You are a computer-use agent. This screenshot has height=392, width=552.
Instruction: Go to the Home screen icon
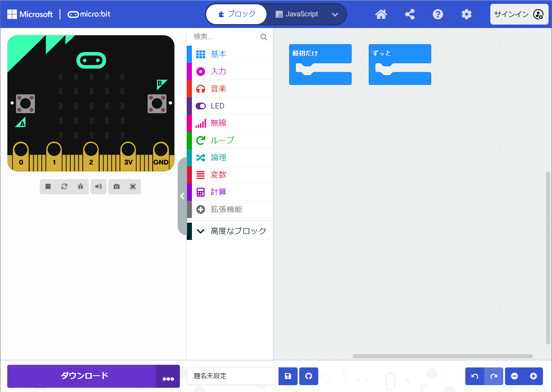tap(381, 14)
